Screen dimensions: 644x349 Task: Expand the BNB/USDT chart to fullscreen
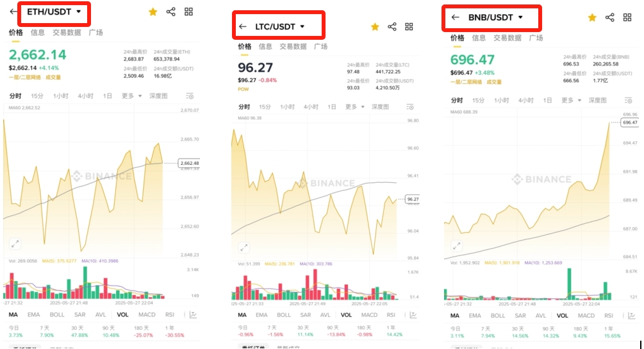456,246
